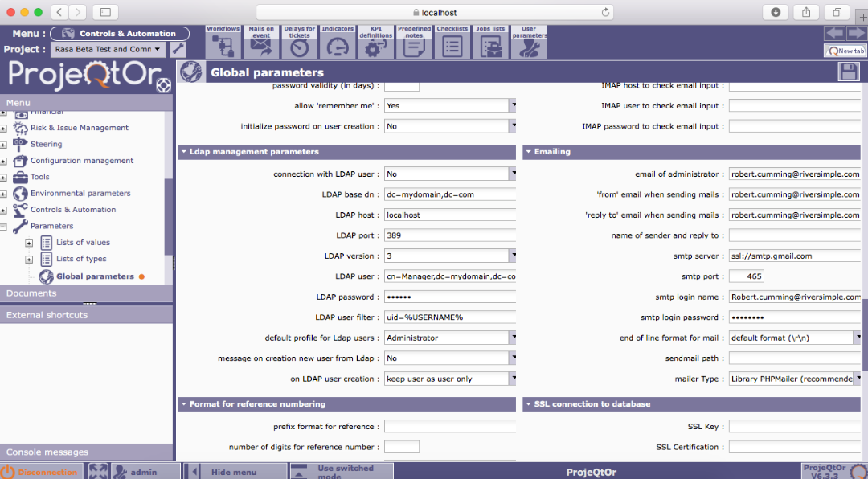
Task: Click into the smtp server field
Action: (x=796, y=256)
